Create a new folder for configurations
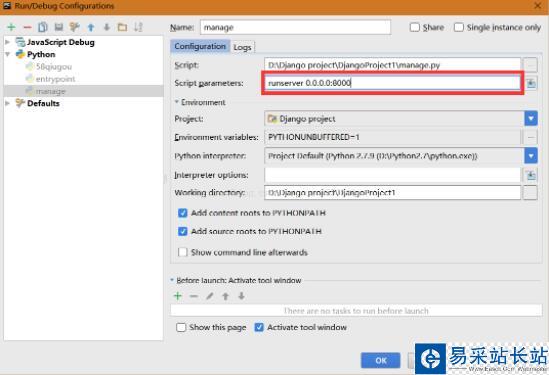 (x=122, y=27)
